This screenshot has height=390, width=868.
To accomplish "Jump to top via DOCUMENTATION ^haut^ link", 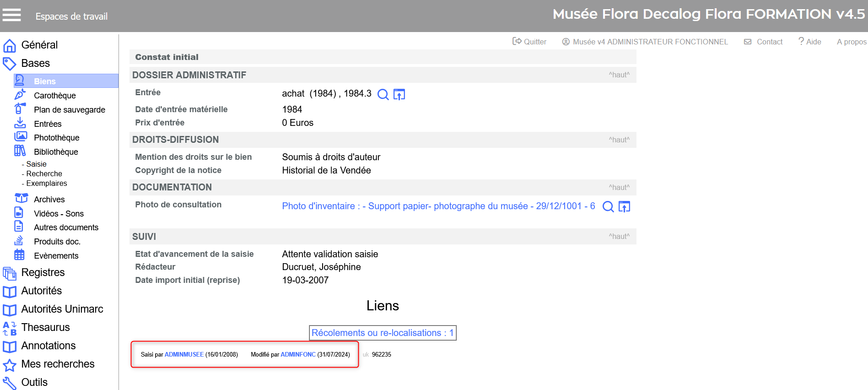I will coord(619,187).
